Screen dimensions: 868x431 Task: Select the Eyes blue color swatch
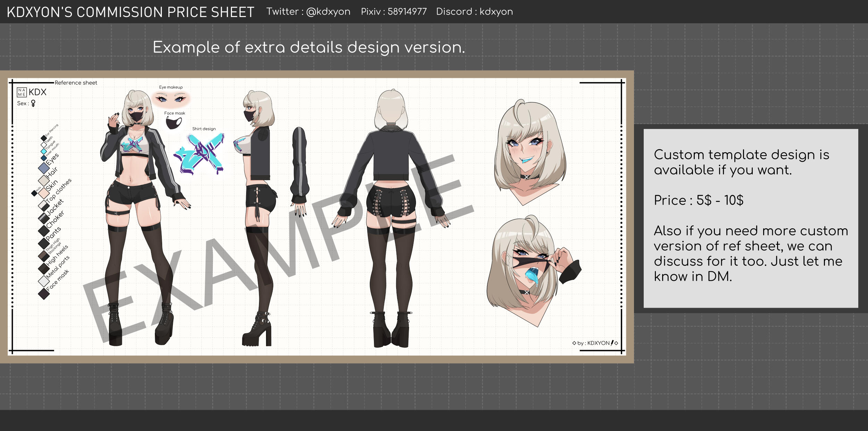44,168
